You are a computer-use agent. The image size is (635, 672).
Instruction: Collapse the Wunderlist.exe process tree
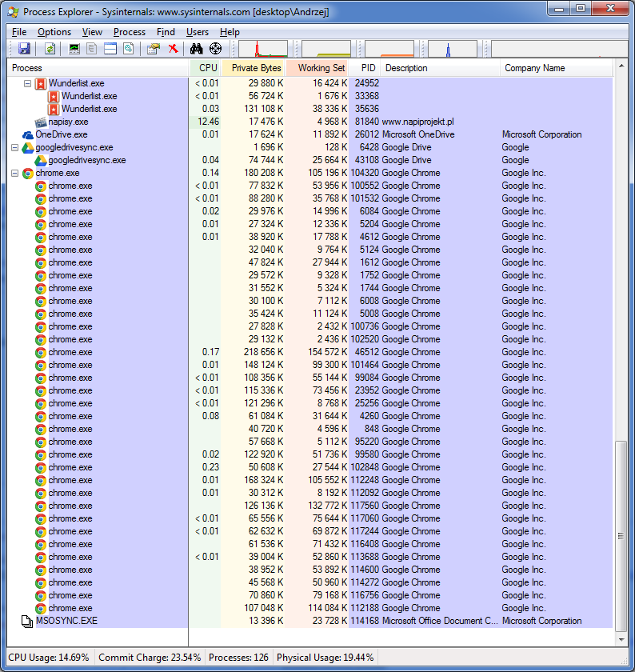27,83
